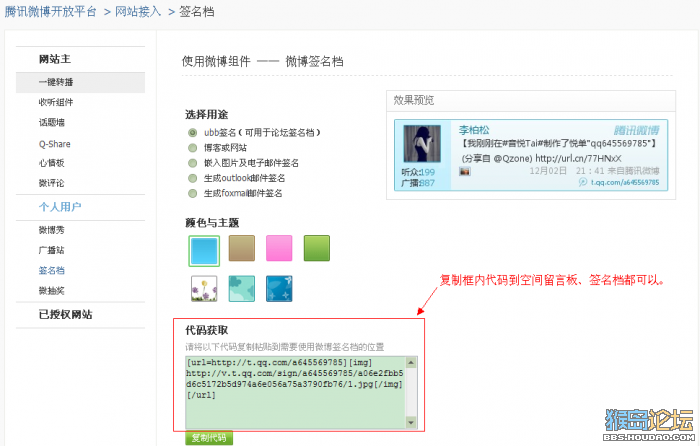Screen dimensions: 700x446
Task: Select the dark blue star theme
Action: tap(279, 288)
